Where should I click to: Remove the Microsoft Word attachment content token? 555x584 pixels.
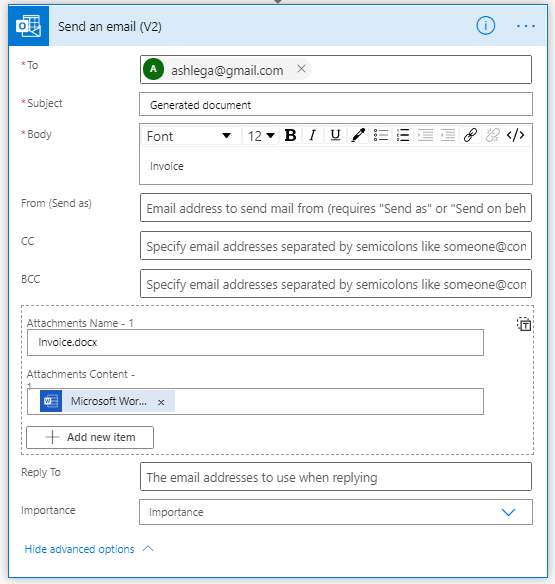pos(161,402)
